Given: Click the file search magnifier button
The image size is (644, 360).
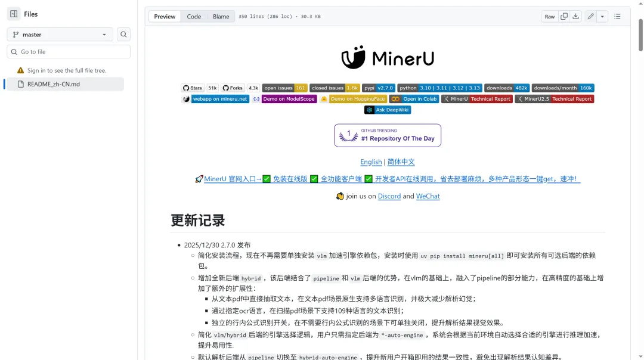Looking at the screenshot, I should tap(123, 35).
